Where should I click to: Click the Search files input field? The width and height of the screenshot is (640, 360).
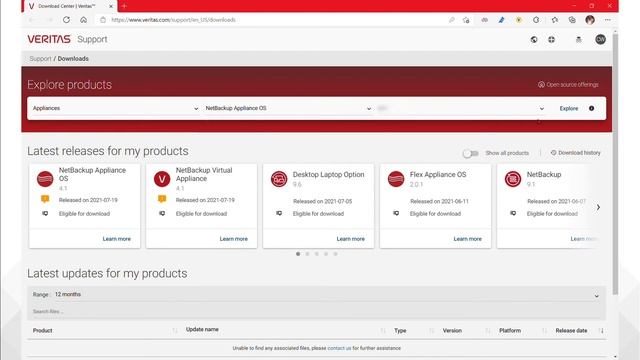(316, 311)
